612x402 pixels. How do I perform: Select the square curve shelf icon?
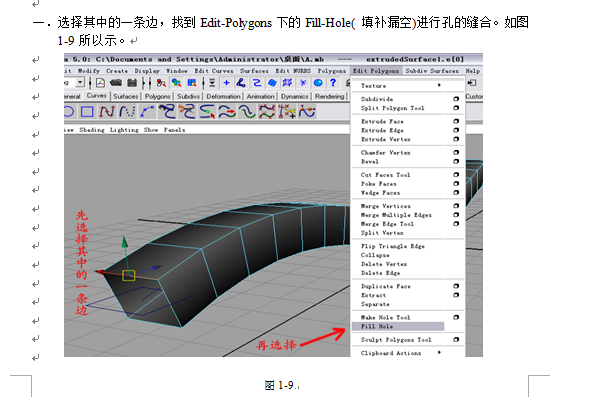[x=87, y=112]
